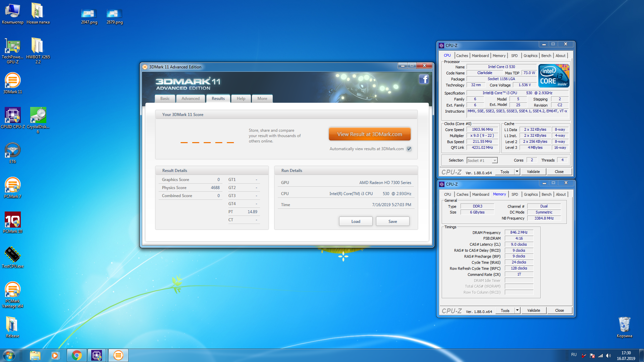Open the Help tab in 3DMark 11
This screenshot has width=644, height=362.
tap(241, 99)
